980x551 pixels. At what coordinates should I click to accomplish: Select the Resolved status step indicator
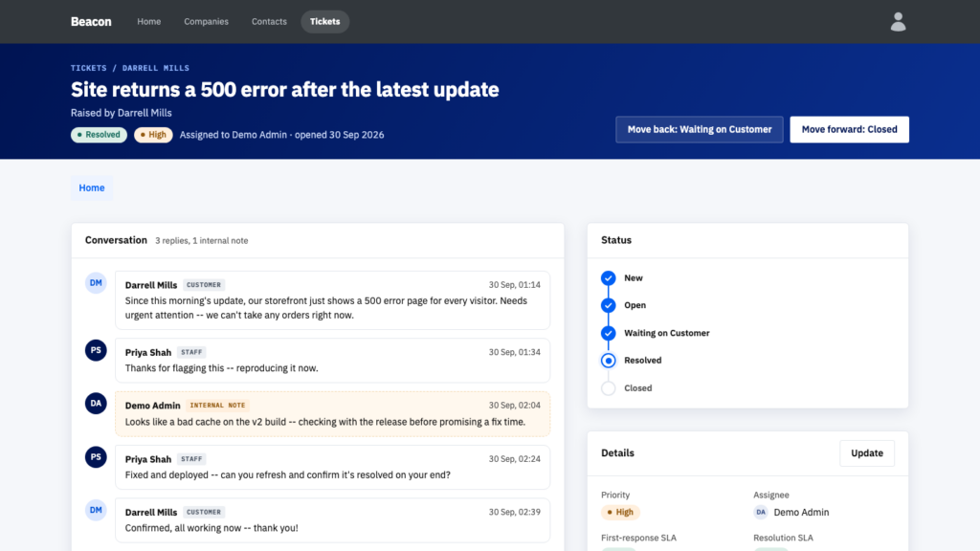(608, 361)
